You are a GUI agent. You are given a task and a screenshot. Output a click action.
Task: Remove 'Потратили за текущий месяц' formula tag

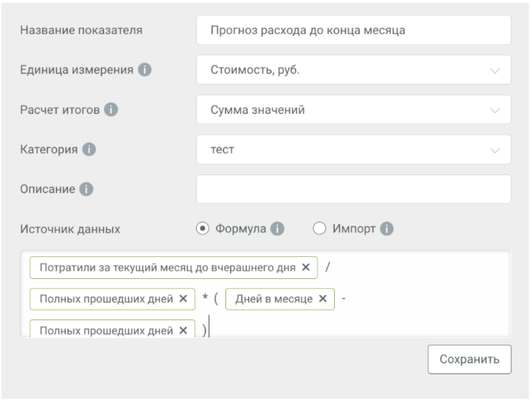coord(306,267)
